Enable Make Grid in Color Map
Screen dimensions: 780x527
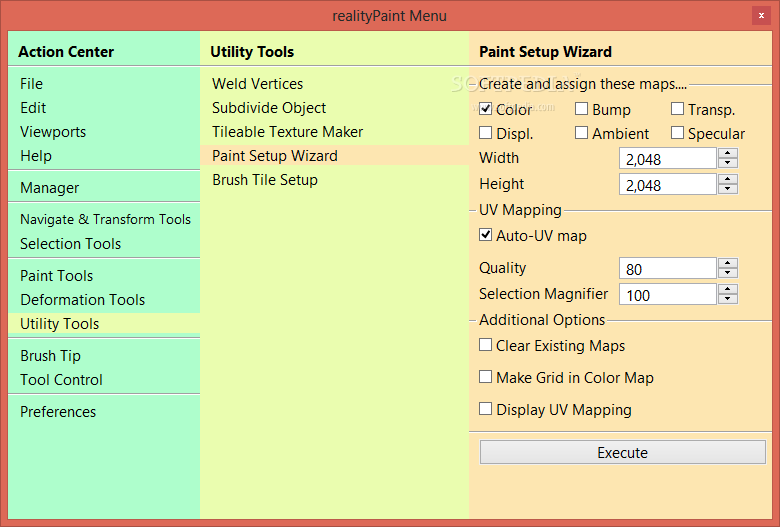486,376
